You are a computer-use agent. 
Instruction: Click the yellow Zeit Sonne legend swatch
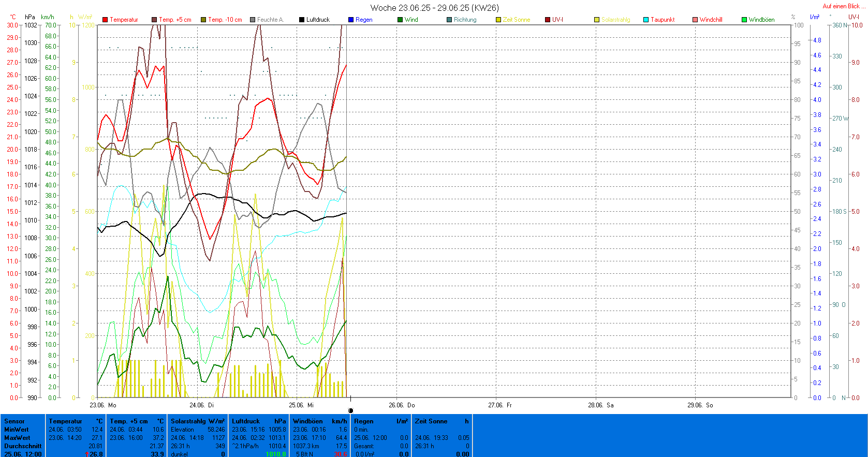(x=498, y=20)
